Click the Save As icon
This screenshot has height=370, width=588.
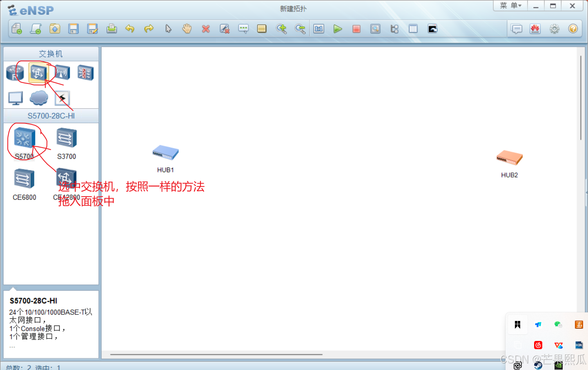tap(93, 29)
